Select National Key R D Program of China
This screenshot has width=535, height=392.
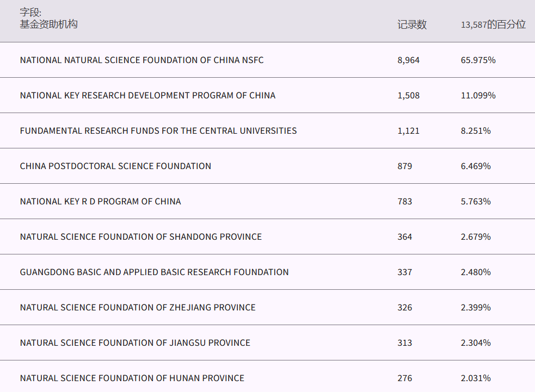point(100,202)
